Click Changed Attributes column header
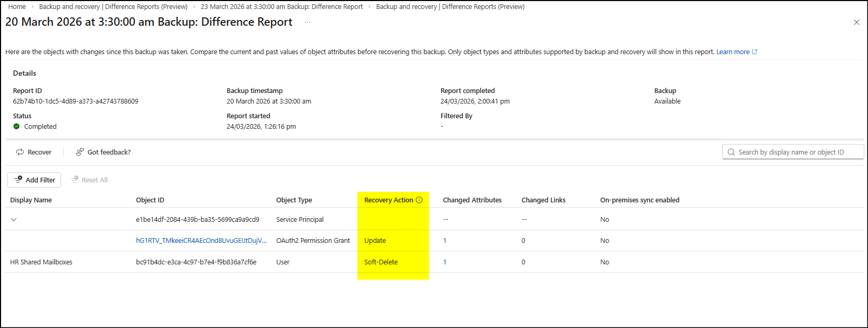 click(x=472, y=200)
